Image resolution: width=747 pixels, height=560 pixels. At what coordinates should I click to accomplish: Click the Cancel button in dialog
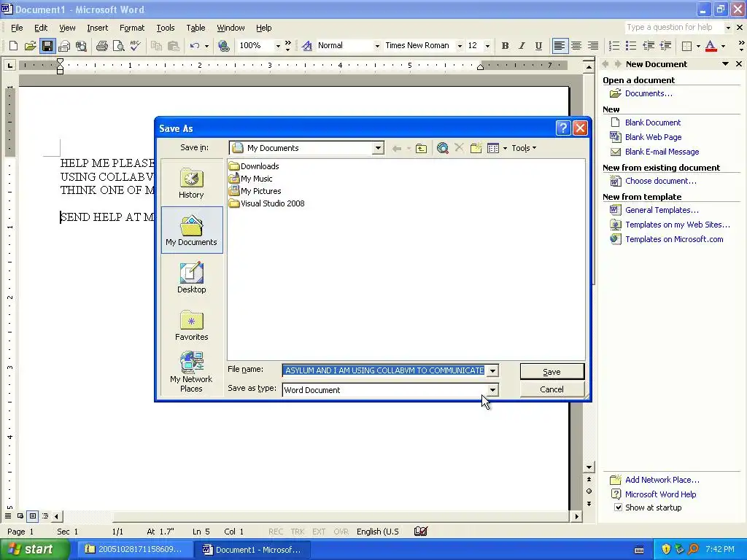551,389
